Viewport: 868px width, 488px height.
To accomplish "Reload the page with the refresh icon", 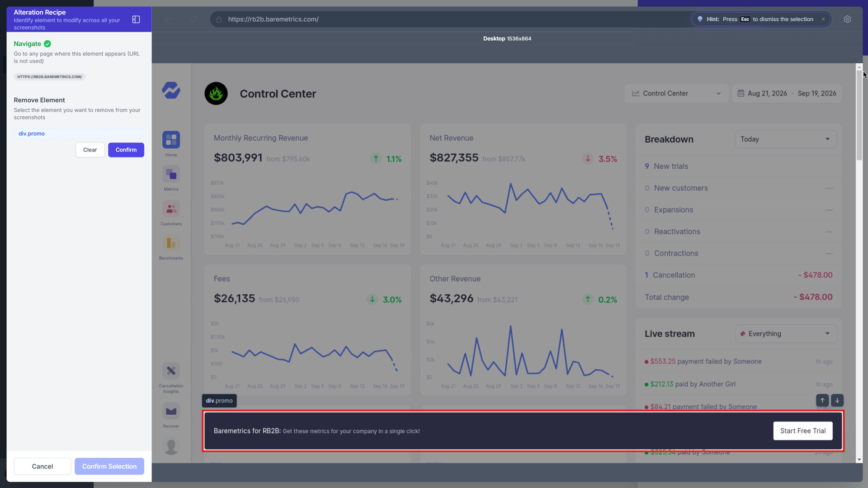I will (x=193, y=19).
